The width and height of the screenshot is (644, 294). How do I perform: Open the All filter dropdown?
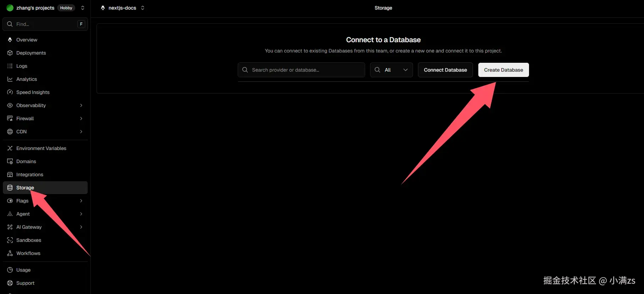point(391,70)
